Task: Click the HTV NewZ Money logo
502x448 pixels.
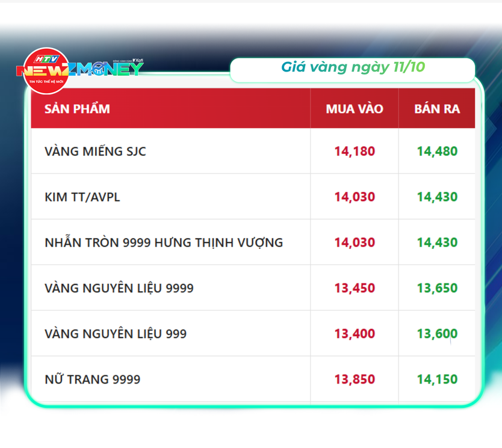Action: 80,71
